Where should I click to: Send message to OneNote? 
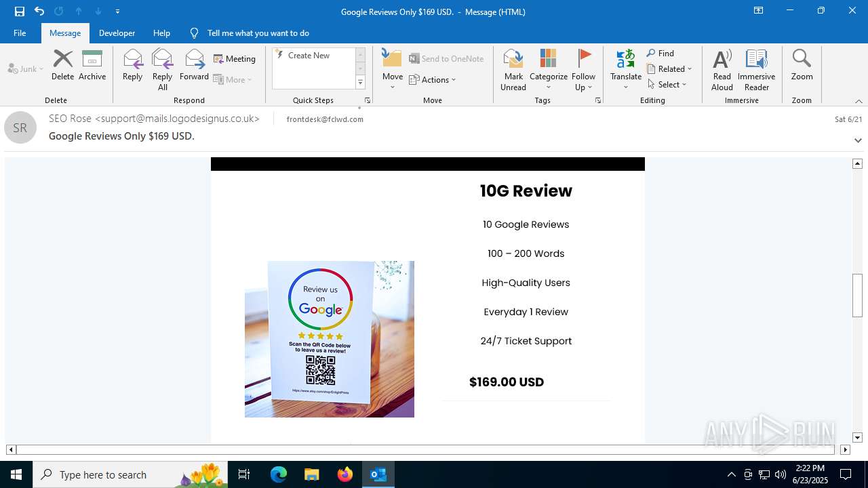click(x=446, y=59)
